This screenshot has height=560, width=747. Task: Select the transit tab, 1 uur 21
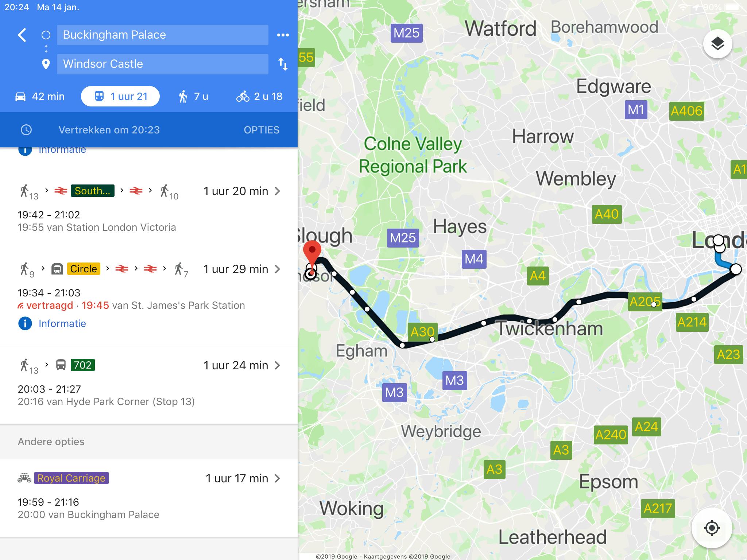click(120, 97)
